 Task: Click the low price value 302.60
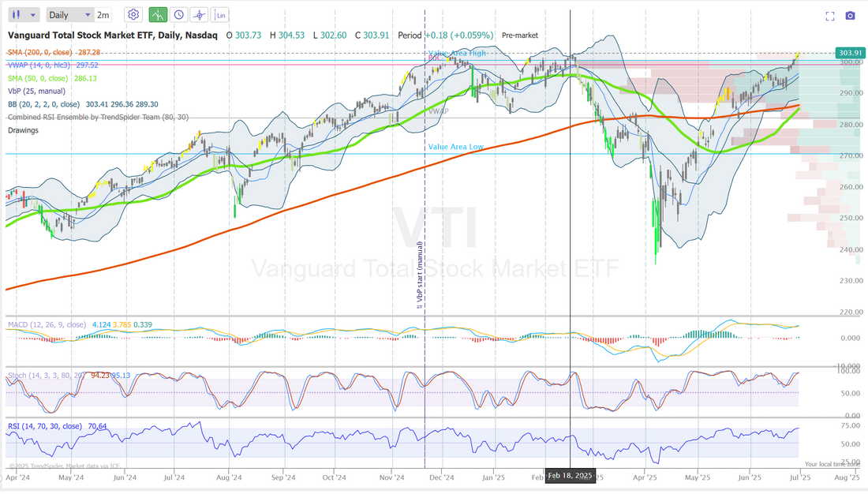(x=333, y=35)
